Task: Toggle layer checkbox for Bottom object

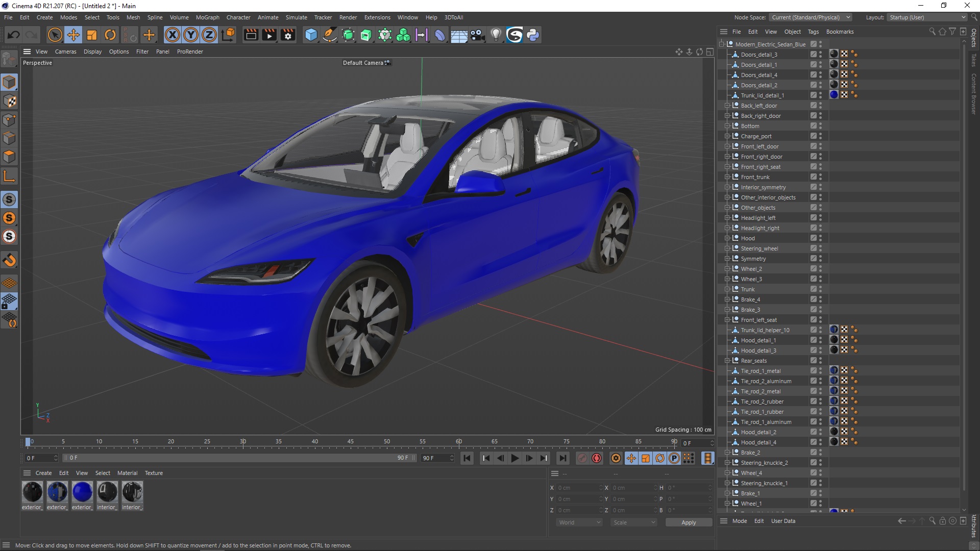Action: pyautogui.click(x=814, y=126)
